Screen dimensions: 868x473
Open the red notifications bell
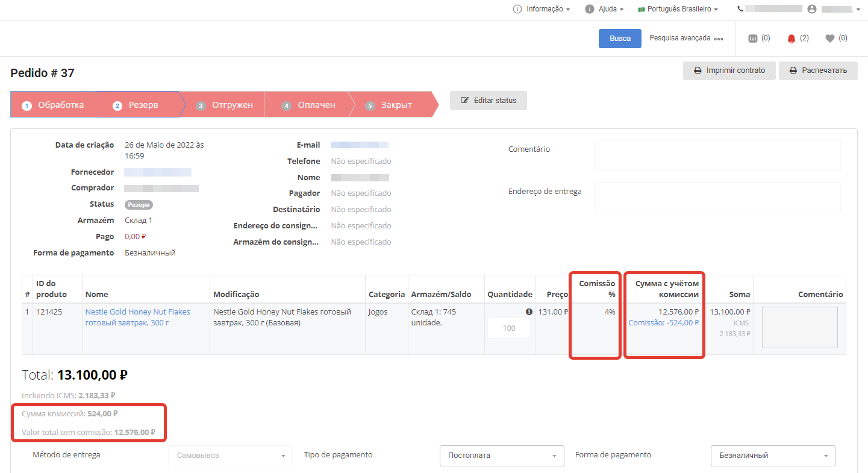[x=792, y=39]
